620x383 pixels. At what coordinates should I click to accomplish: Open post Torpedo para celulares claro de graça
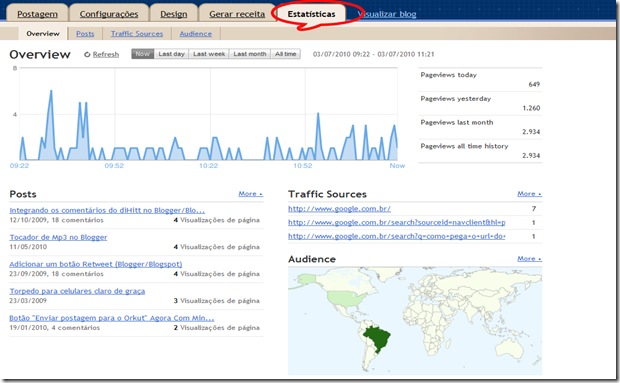77,291
